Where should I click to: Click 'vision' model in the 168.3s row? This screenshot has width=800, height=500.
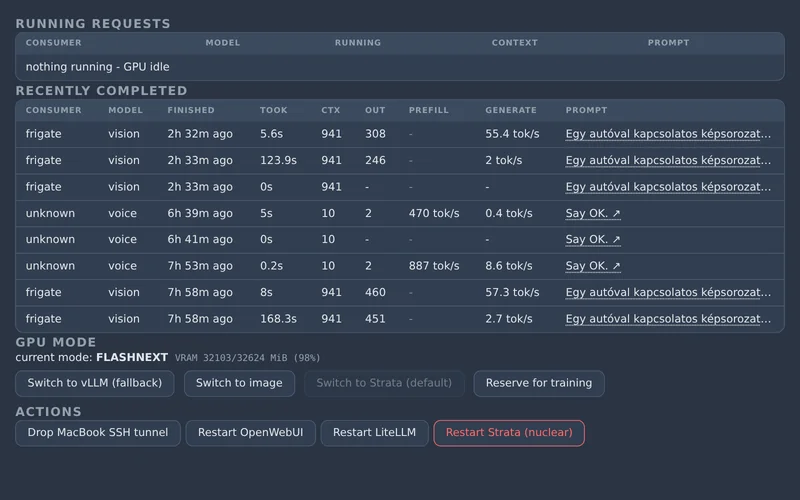123,319
